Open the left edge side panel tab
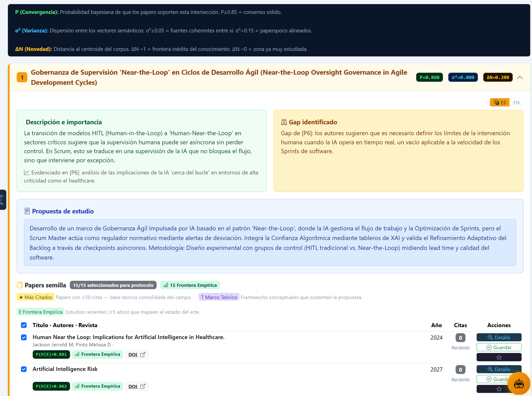The image size is (532, 396). (3, 200)
